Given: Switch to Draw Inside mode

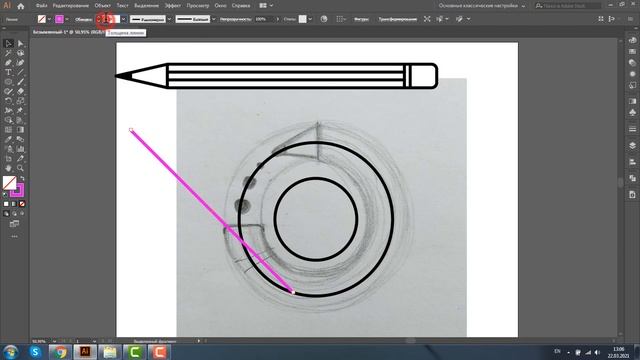Looking at the screenshot, I should [x=22, y=213].
